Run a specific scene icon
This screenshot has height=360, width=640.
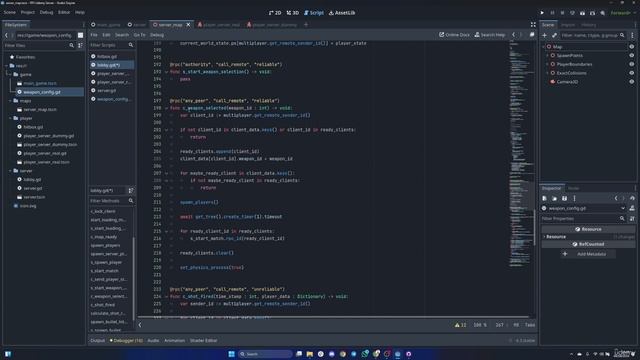point(592,13)
